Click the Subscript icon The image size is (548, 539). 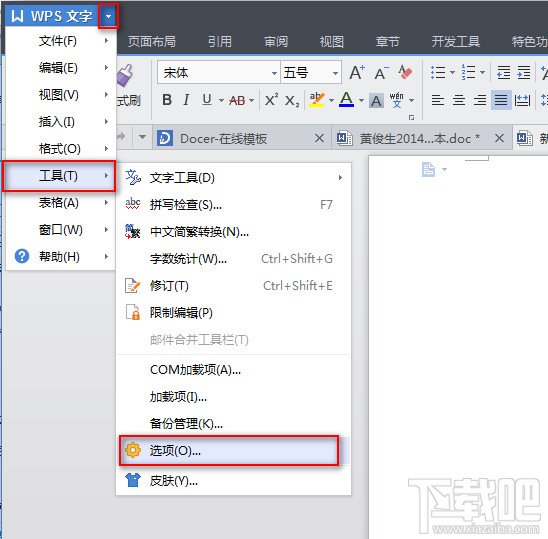coord(292,101)
